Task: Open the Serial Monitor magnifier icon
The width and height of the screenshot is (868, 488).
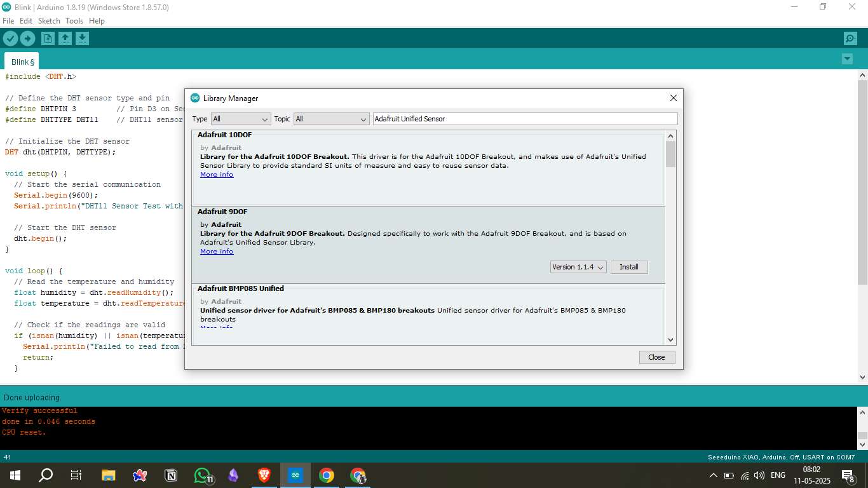Action: tap(850, 39)
